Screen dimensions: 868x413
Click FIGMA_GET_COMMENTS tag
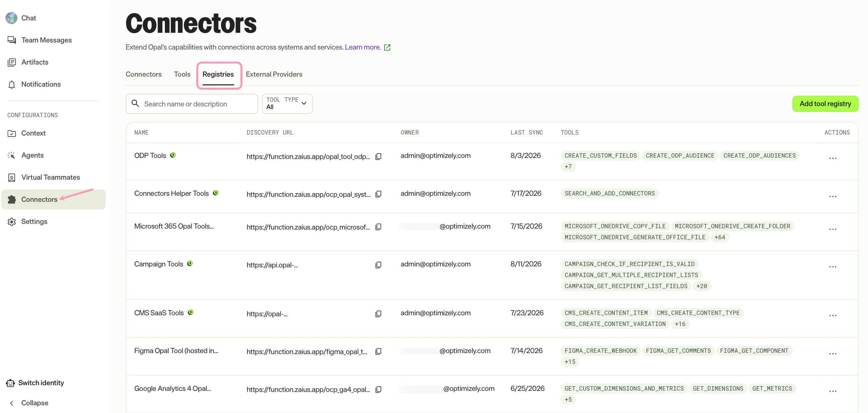click(x=678, y=350)
